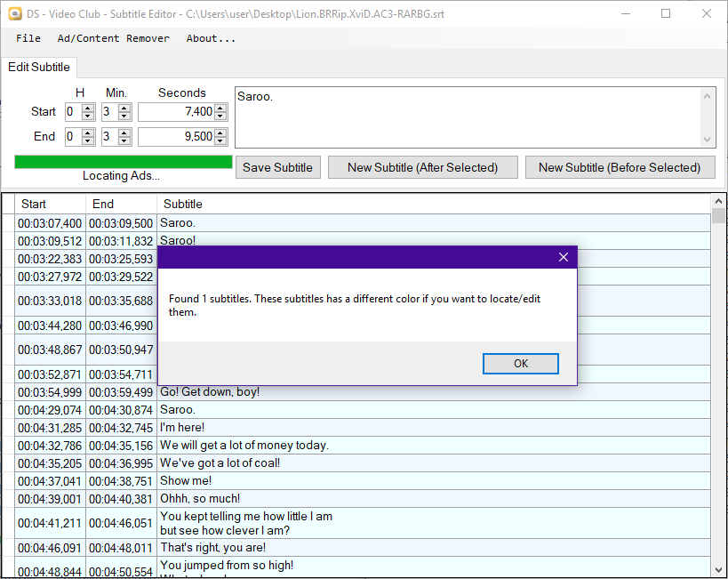Open the File menu
Screen dimensions: 728x579
click(28, 38)
